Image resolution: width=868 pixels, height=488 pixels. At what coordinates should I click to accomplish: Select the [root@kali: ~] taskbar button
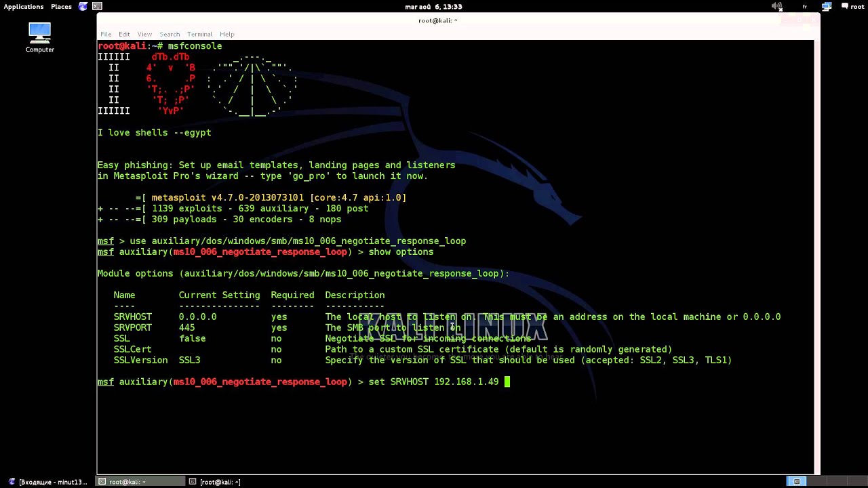[214, 482]
